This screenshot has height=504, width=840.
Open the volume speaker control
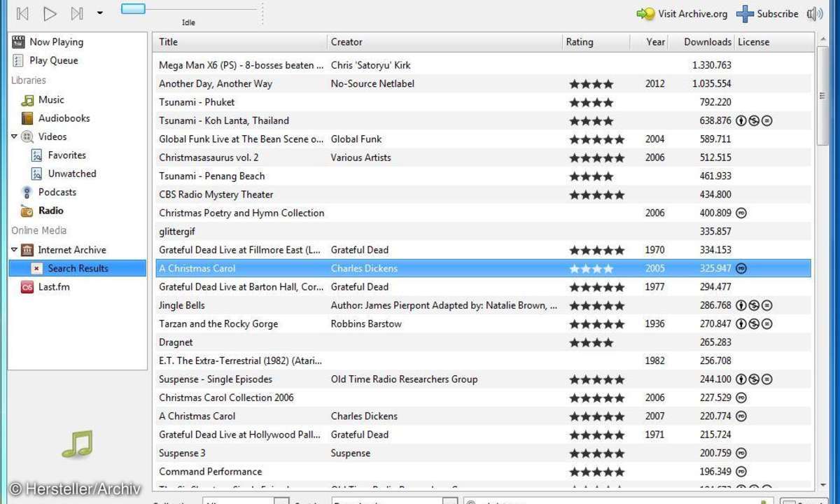coord(814,13)
